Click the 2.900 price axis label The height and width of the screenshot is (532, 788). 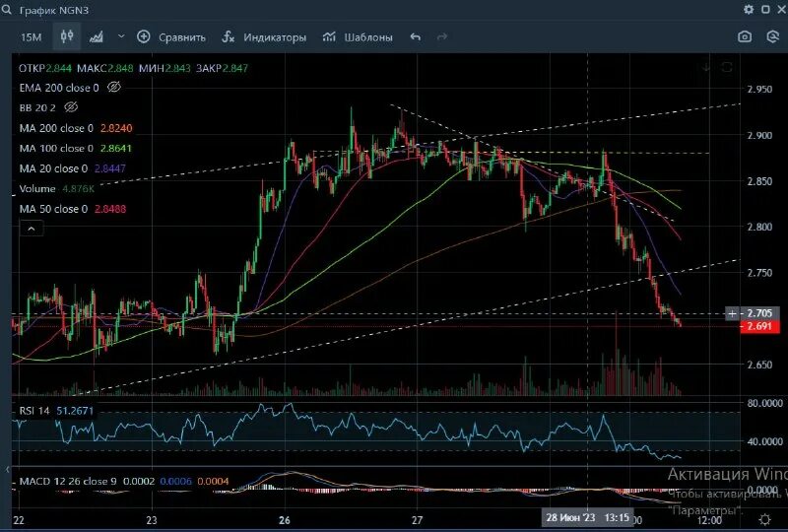[759, 135]
